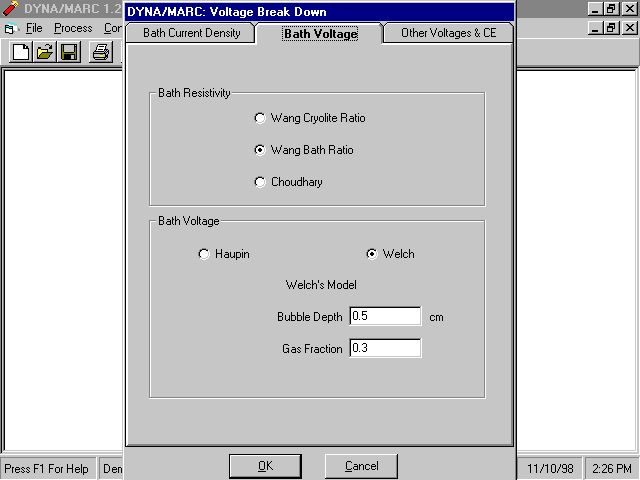Switch to Bath Voltage tab
Image resolution: width=640 pixels, height=480 pixels.
320,33
